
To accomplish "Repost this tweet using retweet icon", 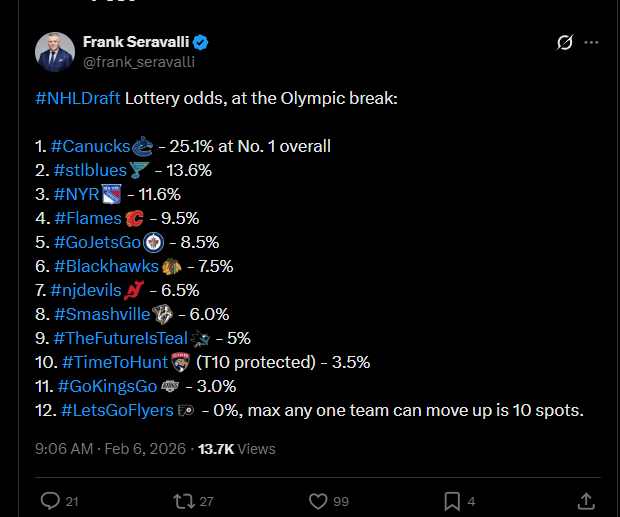I will point(183,500).
